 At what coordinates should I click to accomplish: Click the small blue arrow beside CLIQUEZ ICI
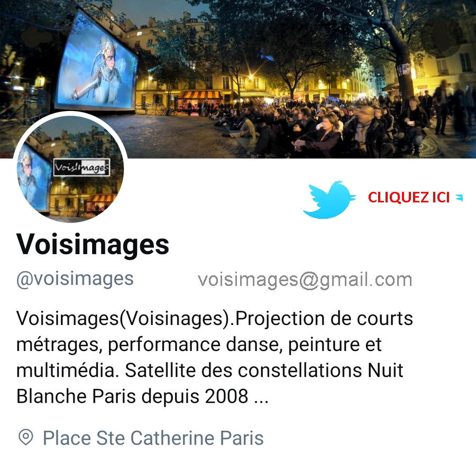[459, 198]
